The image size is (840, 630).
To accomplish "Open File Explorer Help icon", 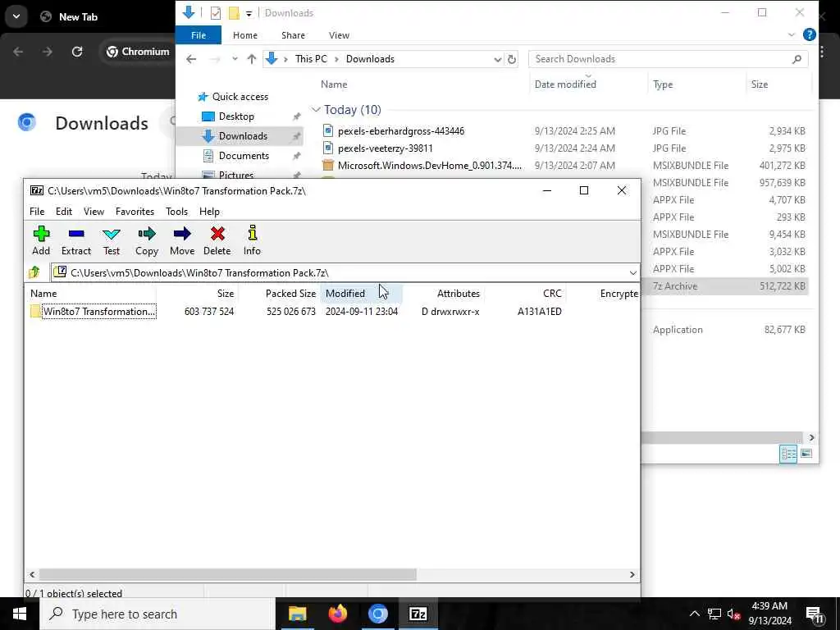I will pyautogui.click(x=810, y=34).
